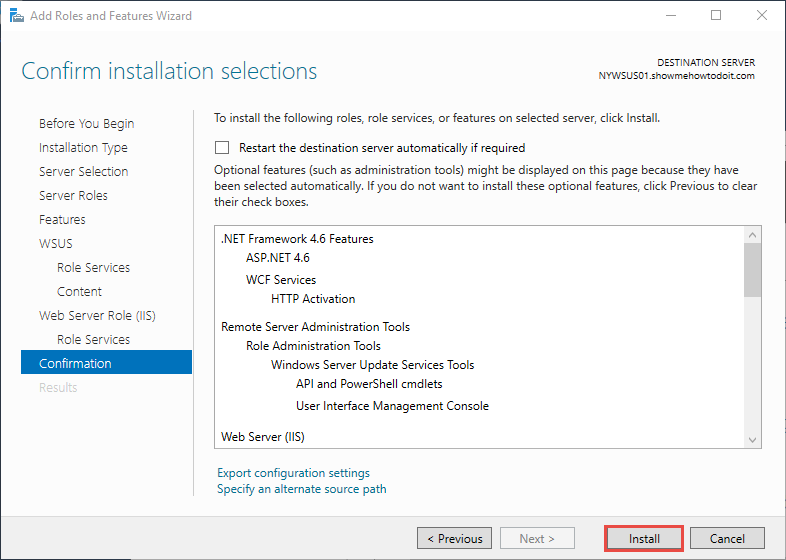Image resolution: width=786 pixels, height=560 pixels.
Task: Open the Content step
Action: 79,292
